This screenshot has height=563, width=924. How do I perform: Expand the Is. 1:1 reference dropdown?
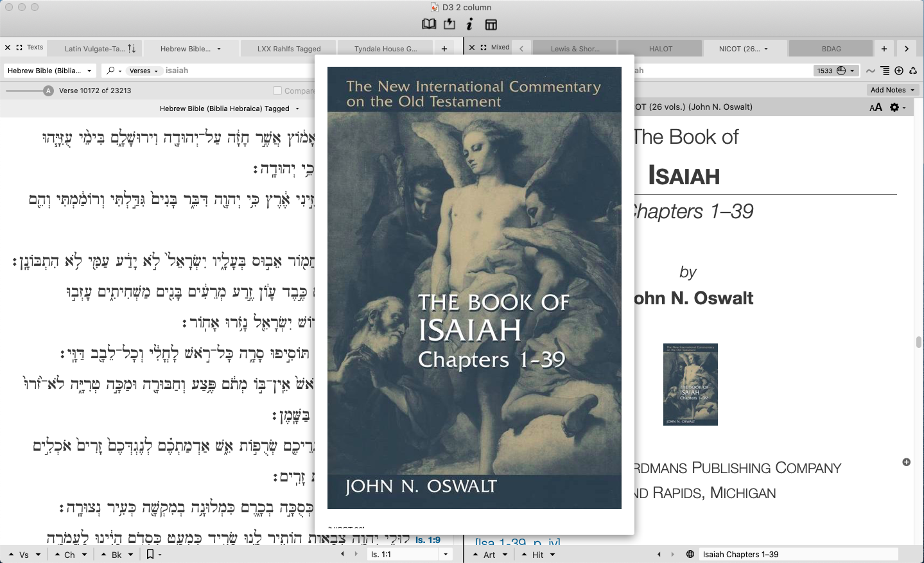[x=446, y=554]
